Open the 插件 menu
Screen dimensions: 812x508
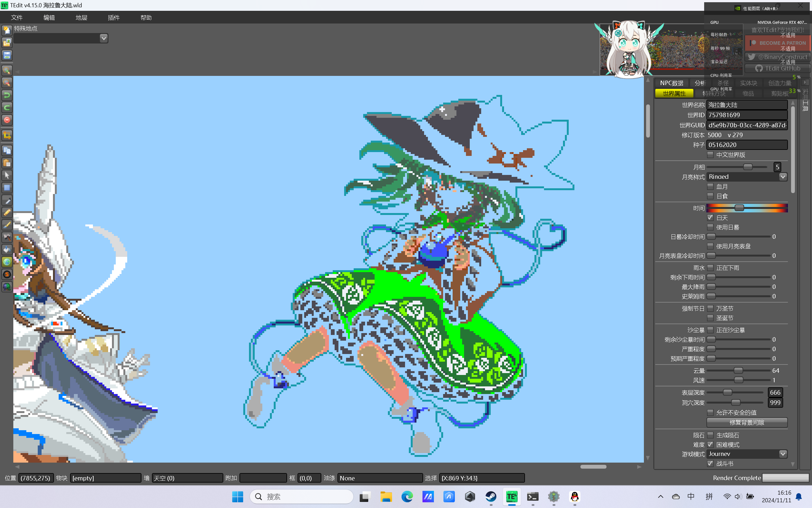(x=114, y=17)
